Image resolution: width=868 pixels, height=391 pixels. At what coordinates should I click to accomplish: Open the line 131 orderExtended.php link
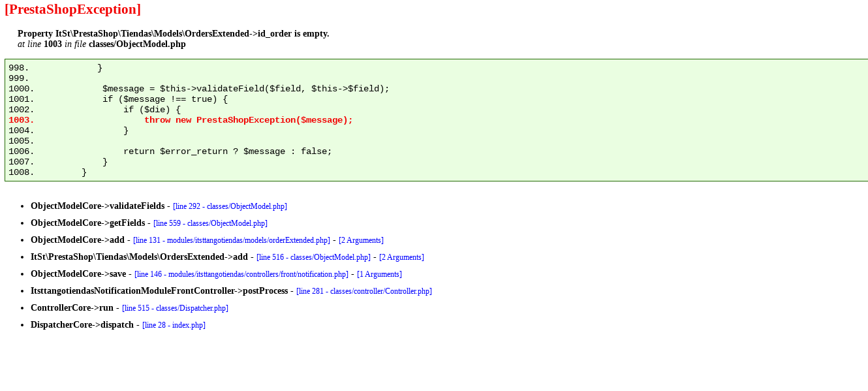point(232,240)
